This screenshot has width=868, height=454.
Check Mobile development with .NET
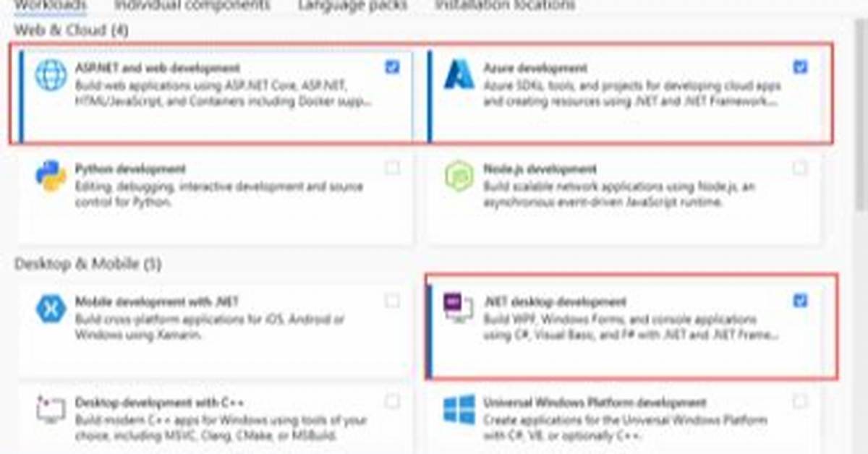392,301
